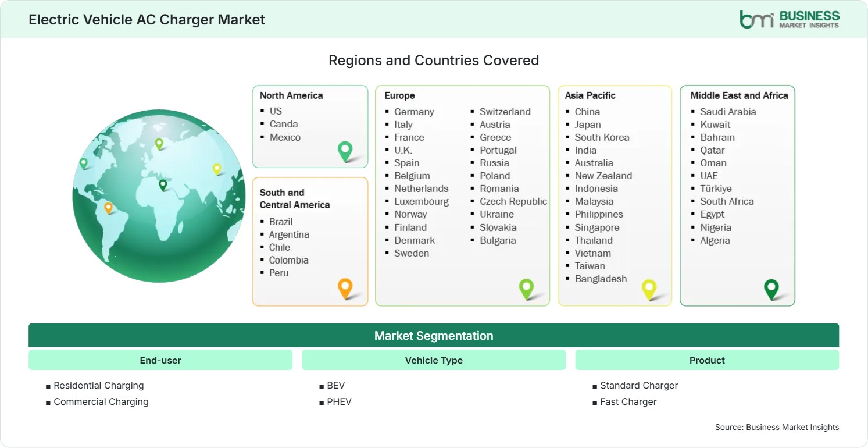Click 'Singapore' in Asia Pacific list
Viewport: 868px width, 448px height.
(x=597, y=227)
